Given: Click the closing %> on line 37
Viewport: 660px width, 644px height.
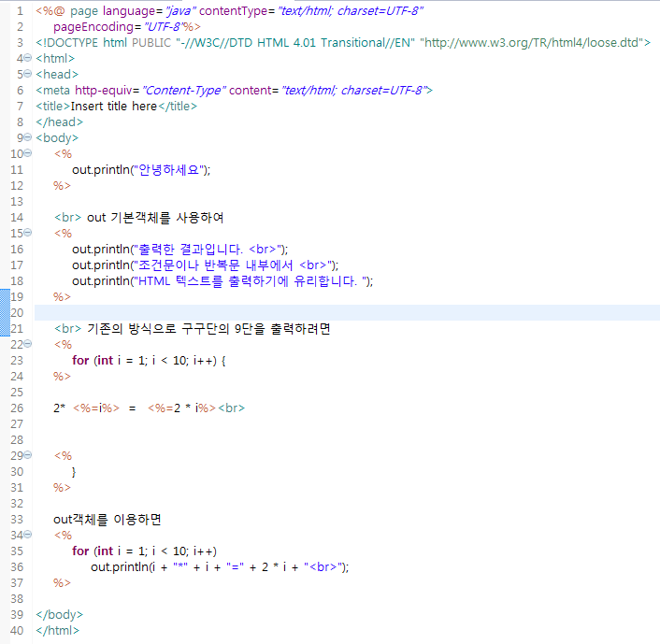Looking at the screenshot, I should pos(62,583).
